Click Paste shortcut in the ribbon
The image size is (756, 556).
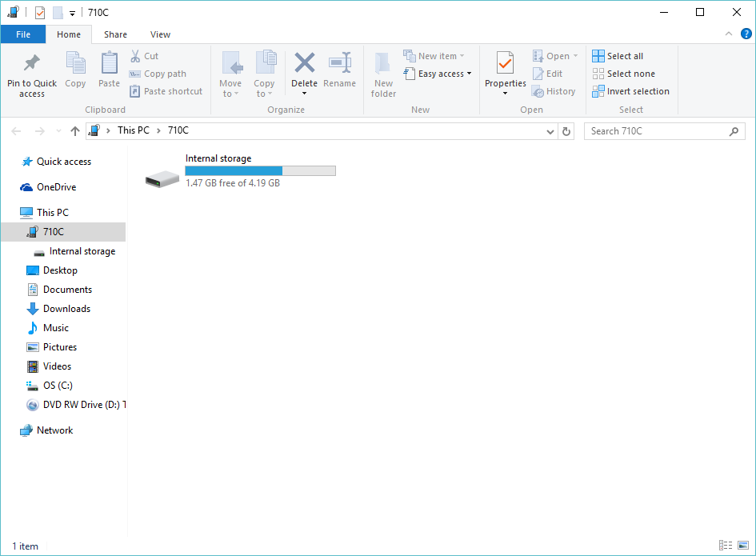tap(166, 91)
